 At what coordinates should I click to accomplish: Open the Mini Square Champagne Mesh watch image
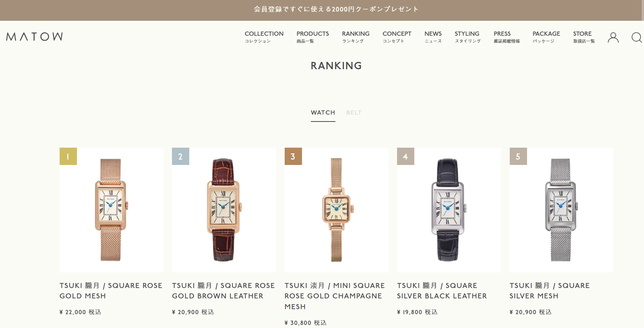tap(337, 210)
